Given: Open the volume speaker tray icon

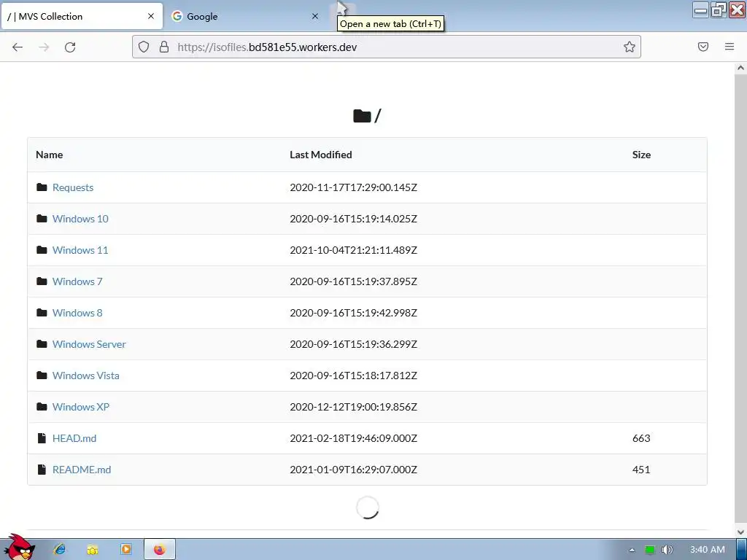Looking at the screenshot, I should tap(667, 550).
